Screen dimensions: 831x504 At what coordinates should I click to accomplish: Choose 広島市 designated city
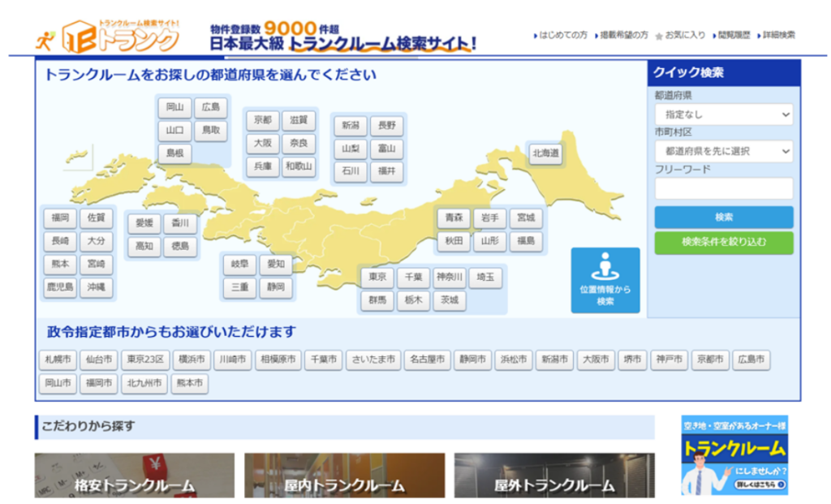point(751,360)
